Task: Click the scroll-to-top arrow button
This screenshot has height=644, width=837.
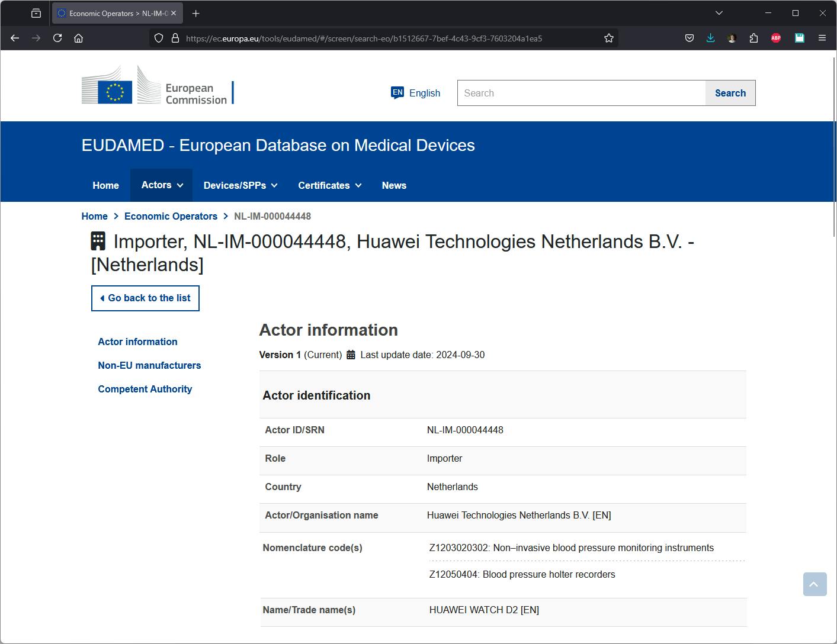Action: point(814,584)
